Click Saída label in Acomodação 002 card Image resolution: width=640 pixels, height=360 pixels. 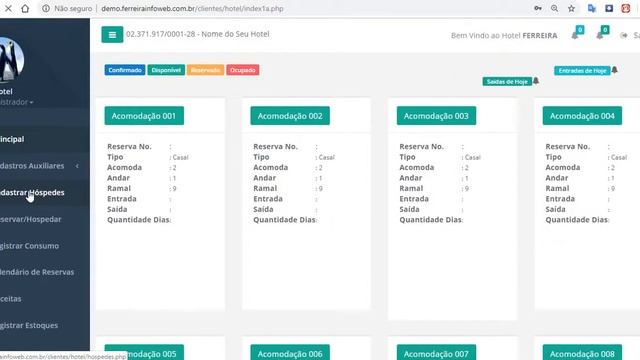pos(263,209)
